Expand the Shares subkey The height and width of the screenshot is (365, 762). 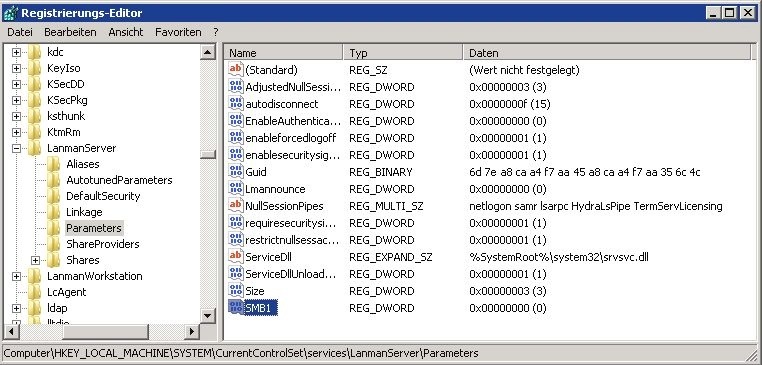35,261
